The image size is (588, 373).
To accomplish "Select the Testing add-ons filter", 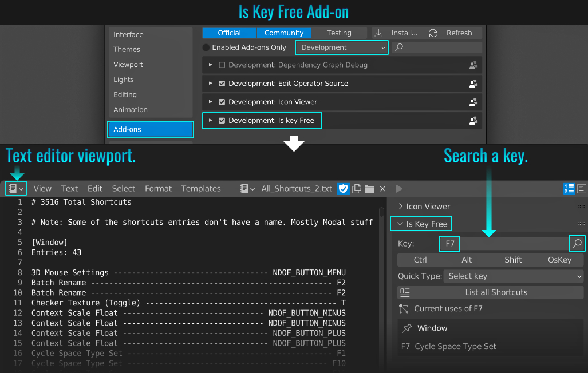I will 339,33.
